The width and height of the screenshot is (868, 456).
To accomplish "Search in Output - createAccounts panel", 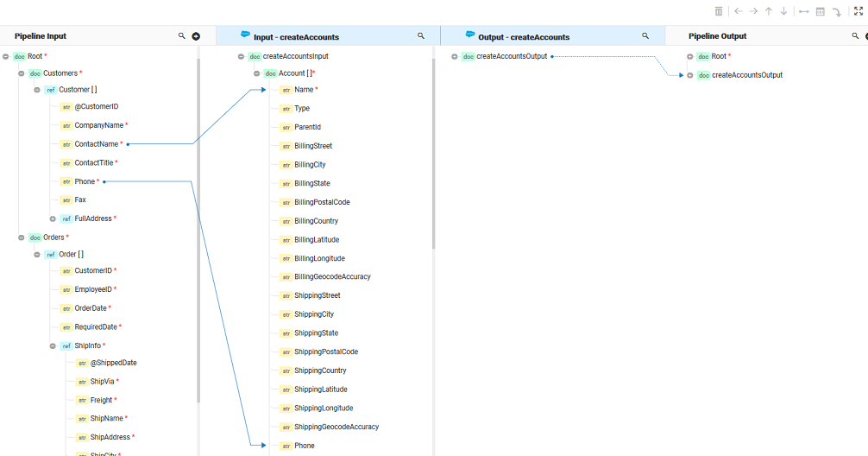I will pyautogui.click(x=645, y=36).
